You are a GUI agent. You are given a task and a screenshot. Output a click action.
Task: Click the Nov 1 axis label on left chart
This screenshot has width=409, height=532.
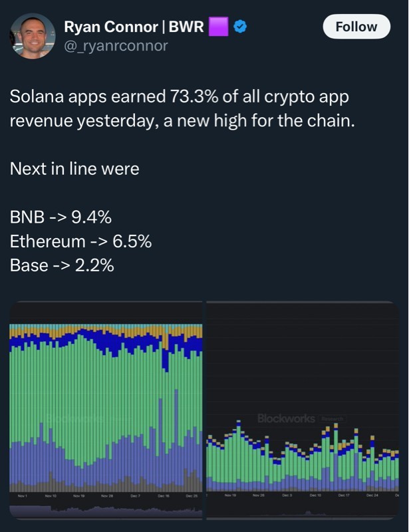coord(22,496)
